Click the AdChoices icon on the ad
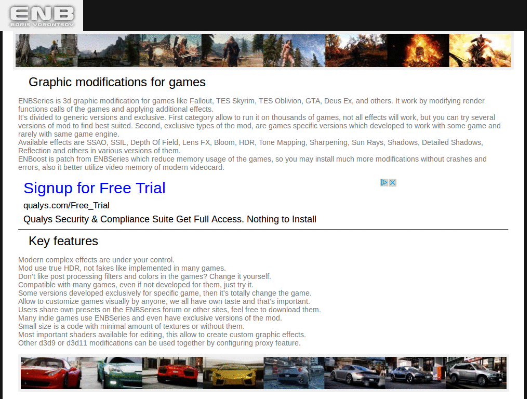Viewport: 532px width, 399px height. pyautogui.click(x=384, y=182)
